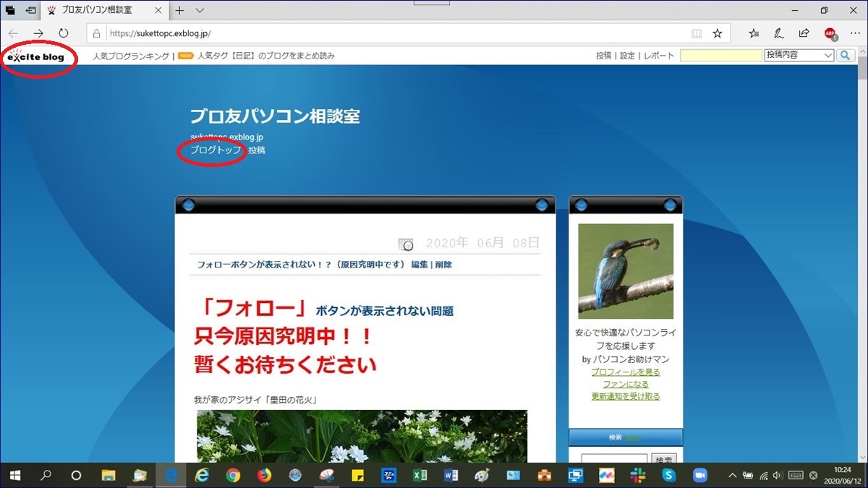
Task: Open the レポート link in top bar
Action: coord(658,56)
